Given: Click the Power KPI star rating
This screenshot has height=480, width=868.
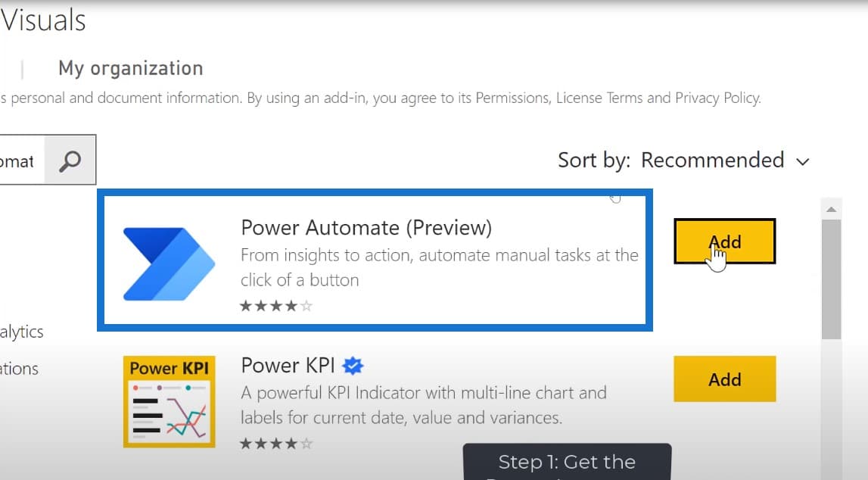Looking at the screenshot, I should (275, 444).
